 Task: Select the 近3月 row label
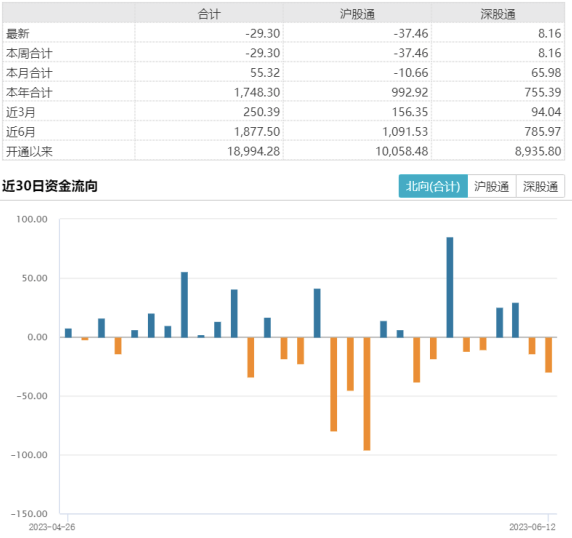(x=20, y=112)
